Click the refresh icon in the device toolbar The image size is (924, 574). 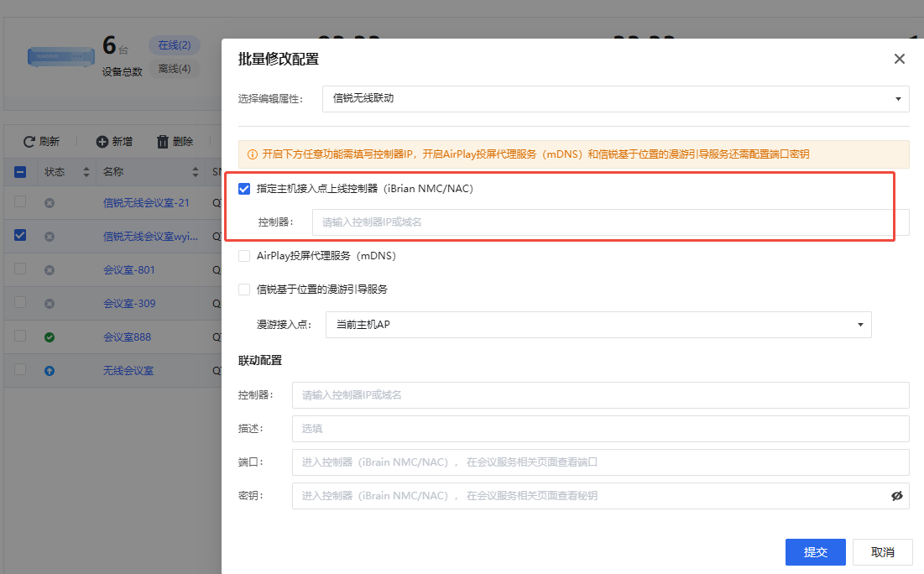[29, 142]
